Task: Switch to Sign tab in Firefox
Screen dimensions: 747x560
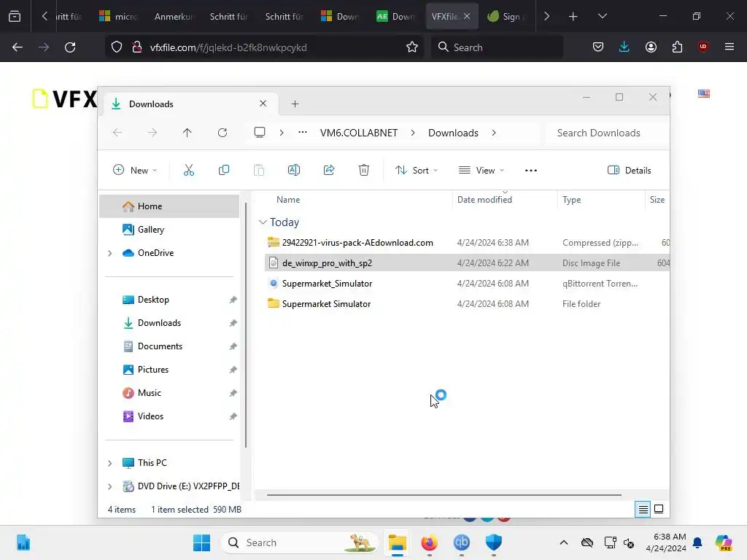Action: 508,16
